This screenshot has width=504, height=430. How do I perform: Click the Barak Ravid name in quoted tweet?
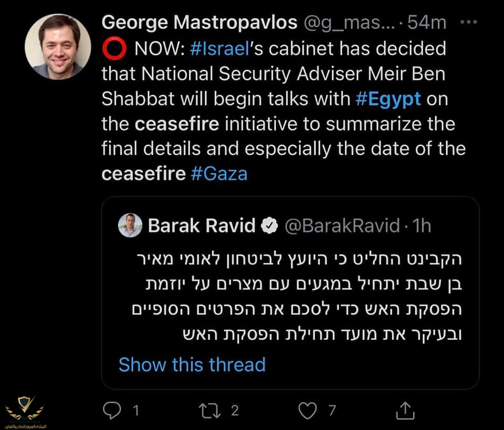pyautogui.click(x=202, y=225)
